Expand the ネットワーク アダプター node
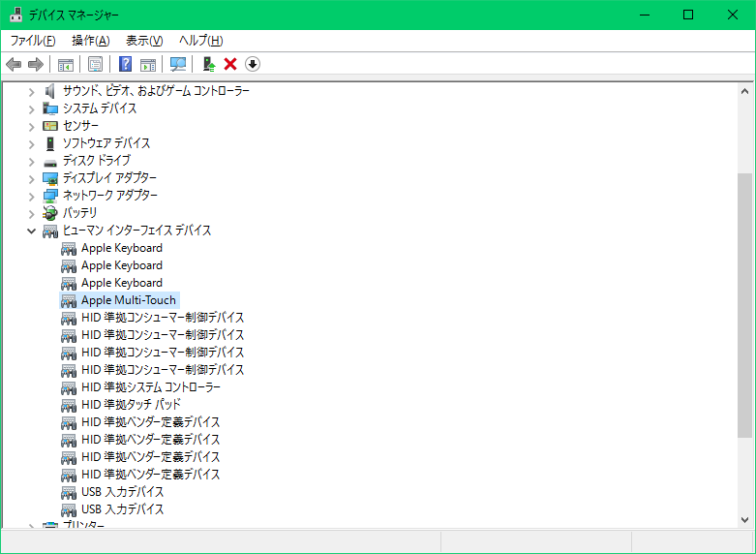This screenshot has width=756, height=554. [31, 196]
